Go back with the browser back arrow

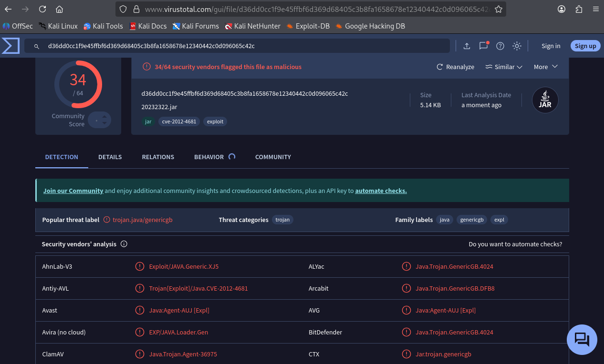point(8,9)
